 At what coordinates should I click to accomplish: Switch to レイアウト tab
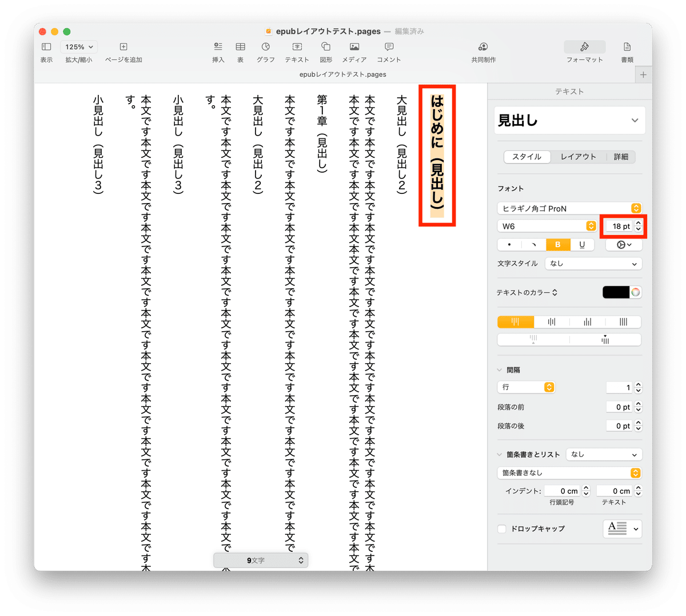578,157
